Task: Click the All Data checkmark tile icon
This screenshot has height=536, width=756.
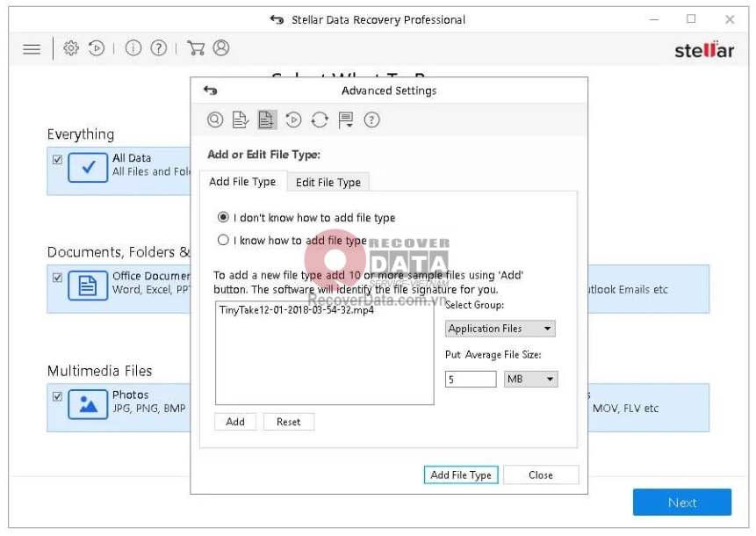Action: pos(88,168)
